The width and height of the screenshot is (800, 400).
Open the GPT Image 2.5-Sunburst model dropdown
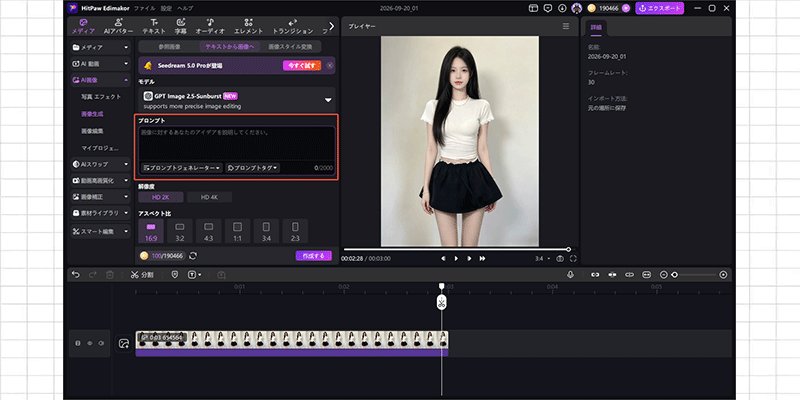pyautogui.click(x=237, y=100)
